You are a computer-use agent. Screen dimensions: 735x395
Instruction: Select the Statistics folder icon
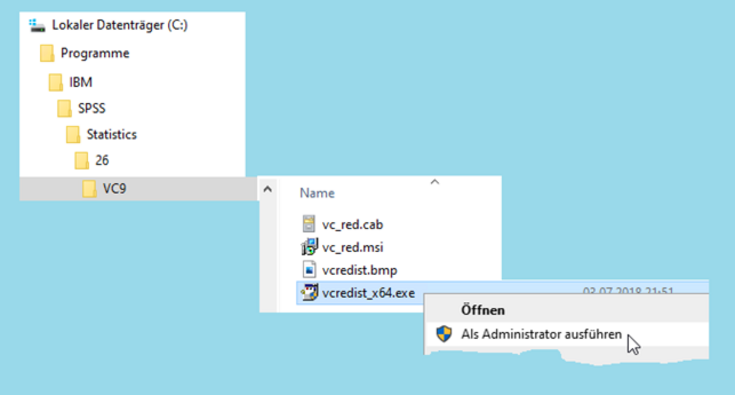click(x=73, y=134)
